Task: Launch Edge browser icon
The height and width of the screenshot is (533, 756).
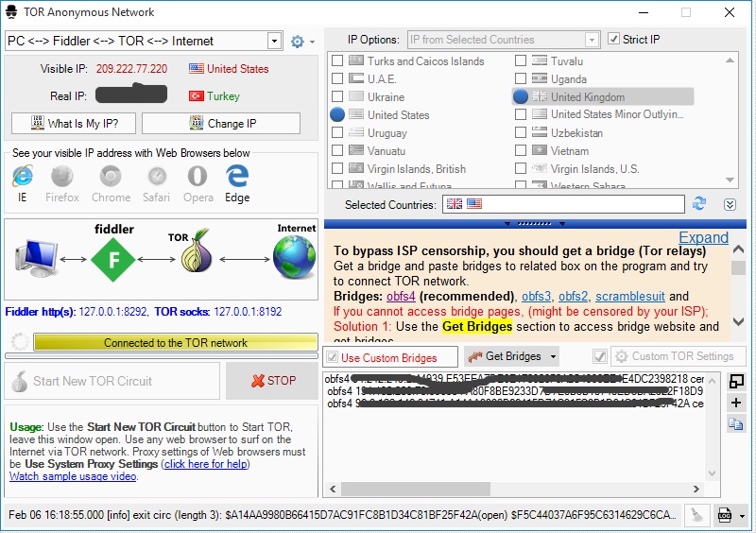Action: coord(237,176)
